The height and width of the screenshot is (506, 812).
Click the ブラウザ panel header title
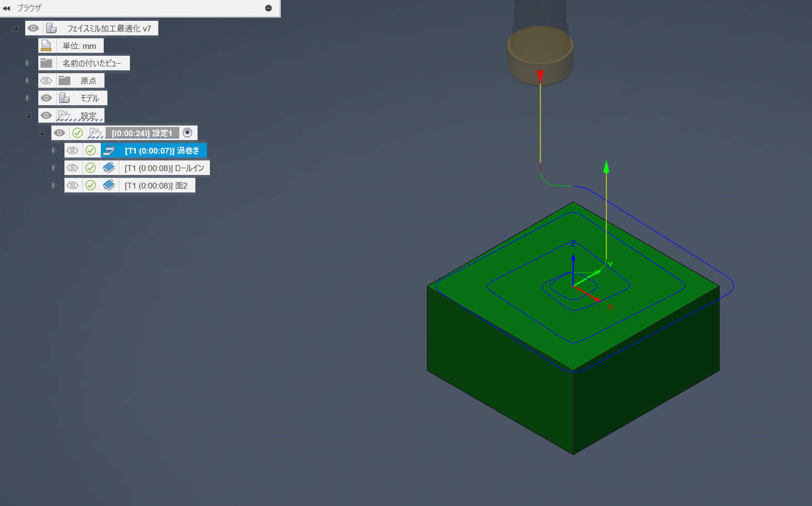30,8
